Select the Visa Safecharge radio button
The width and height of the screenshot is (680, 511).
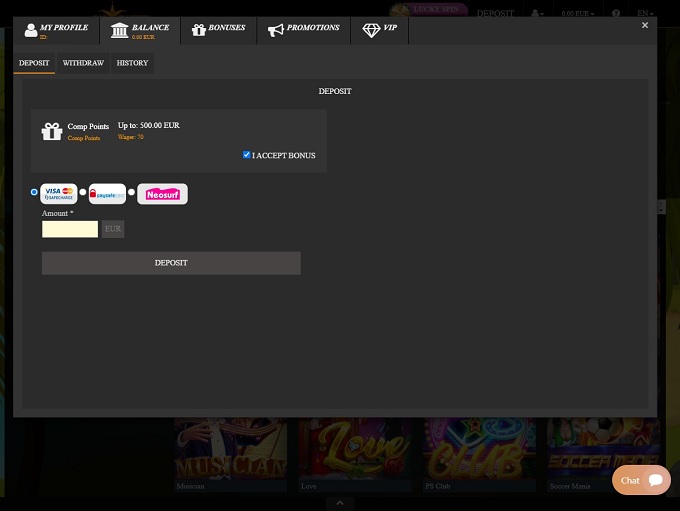35,192
